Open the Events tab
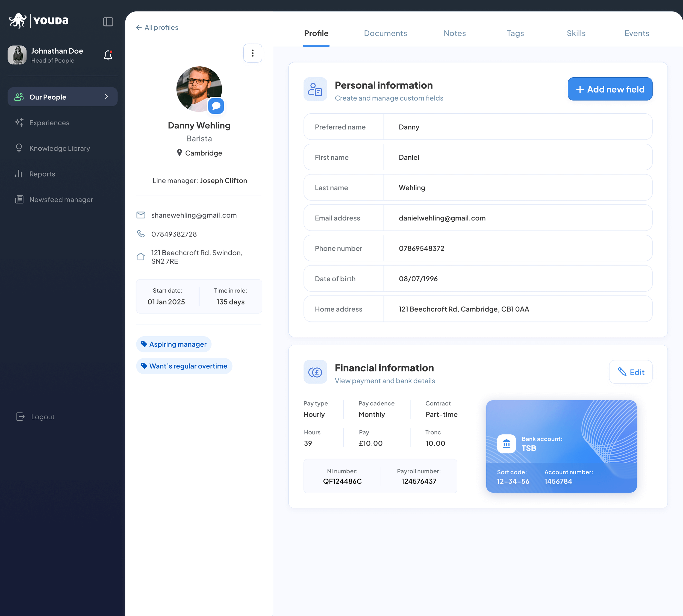Image resolution: width=683 pixels, height=616 pixels. coord(636,33)
